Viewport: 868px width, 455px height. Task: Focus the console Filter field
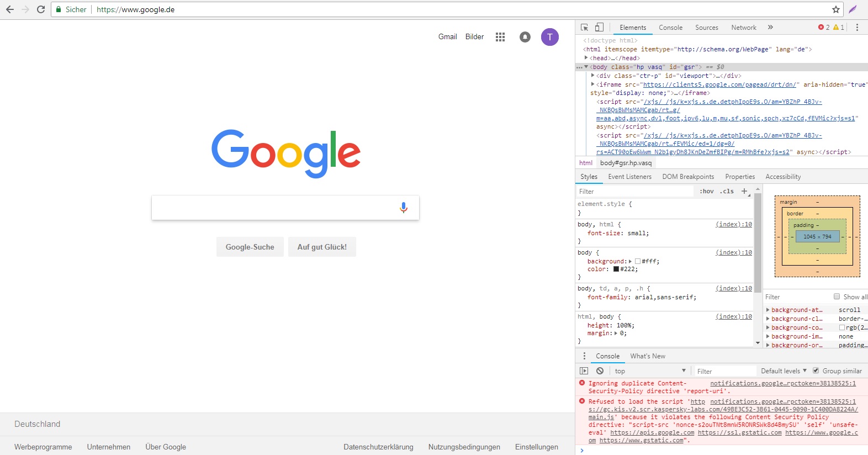725,371
